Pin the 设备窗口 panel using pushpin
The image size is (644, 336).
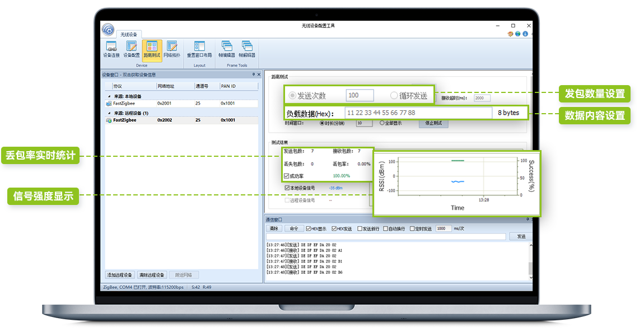tap(253, 74)
